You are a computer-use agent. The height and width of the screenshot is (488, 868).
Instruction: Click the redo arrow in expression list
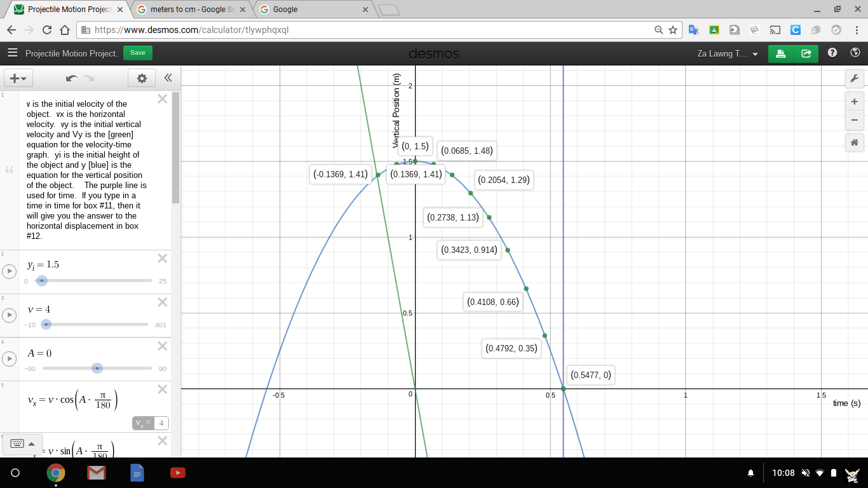click(88, 78)
